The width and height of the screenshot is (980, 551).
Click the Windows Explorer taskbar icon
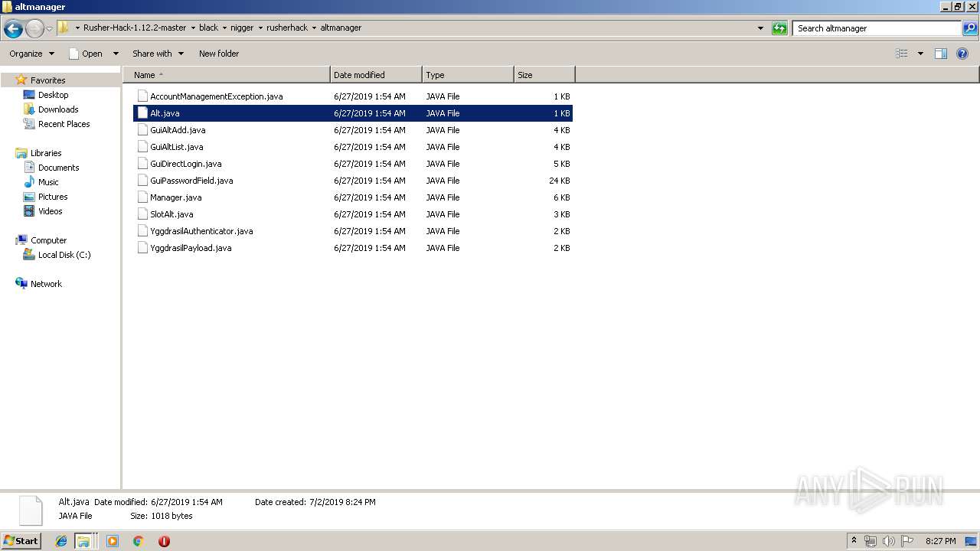(83, 541)
